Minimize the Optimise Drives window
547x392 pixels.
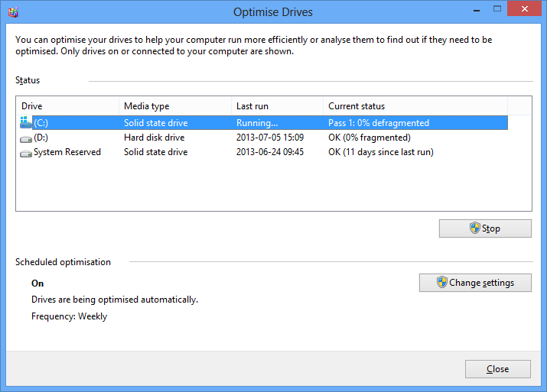click(x=476, y=10)
